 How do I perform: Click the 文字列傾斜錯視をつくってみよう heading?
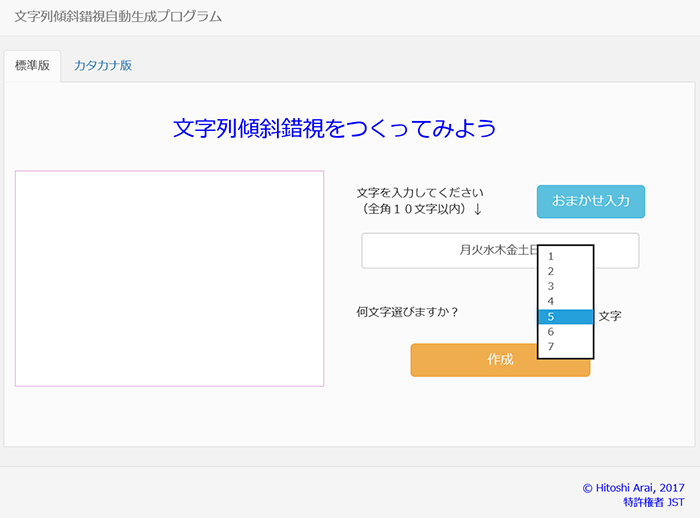click(x=334, y=129)
